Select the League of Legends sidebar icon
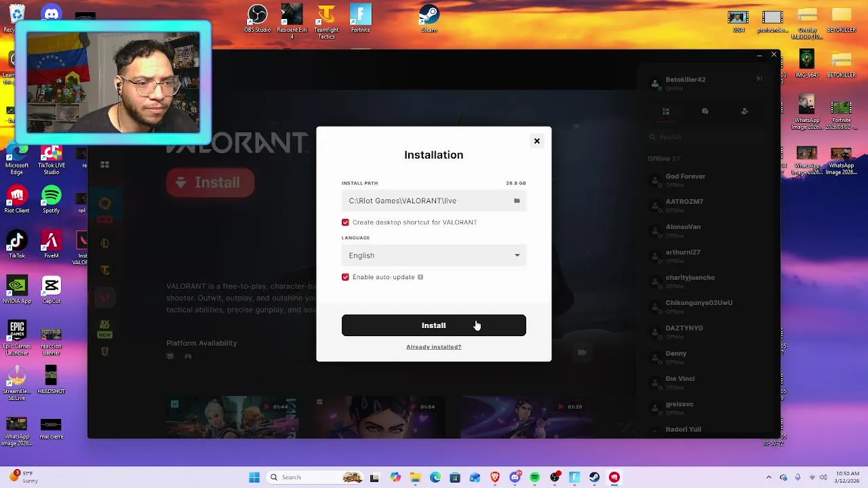 click(104, 243)
